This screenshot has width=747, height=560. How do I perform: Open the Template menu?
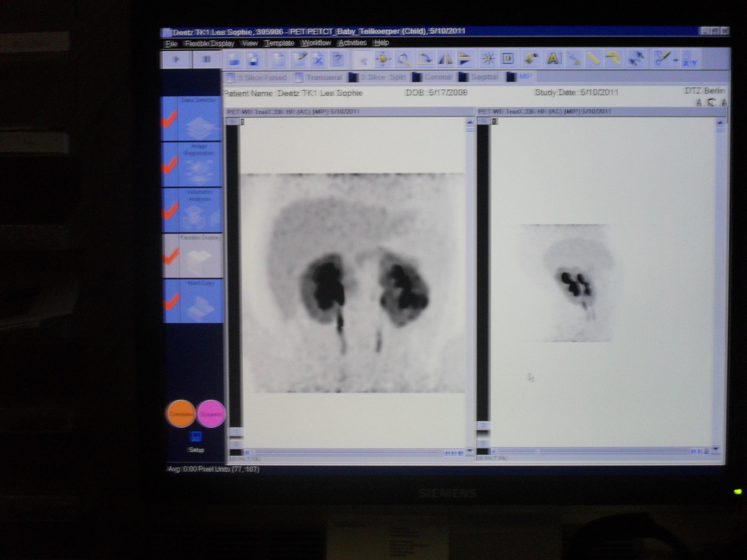pos(279,43)
